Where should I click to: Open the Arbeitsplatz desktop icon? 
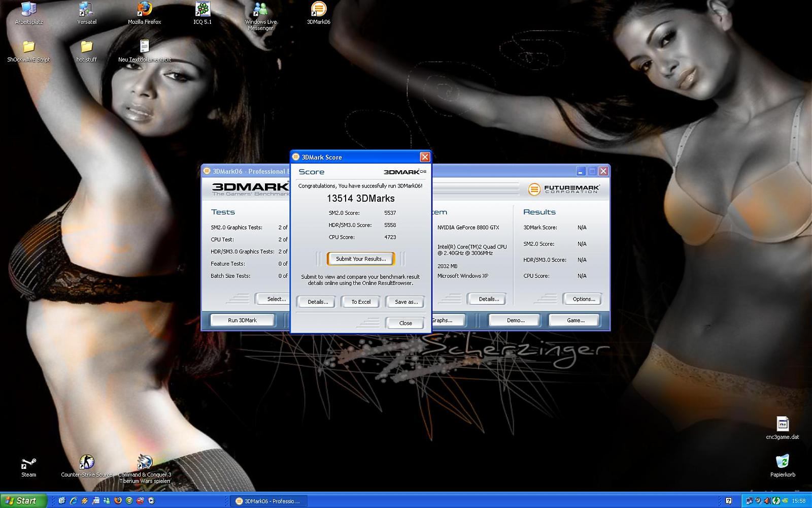pos(29,13)
